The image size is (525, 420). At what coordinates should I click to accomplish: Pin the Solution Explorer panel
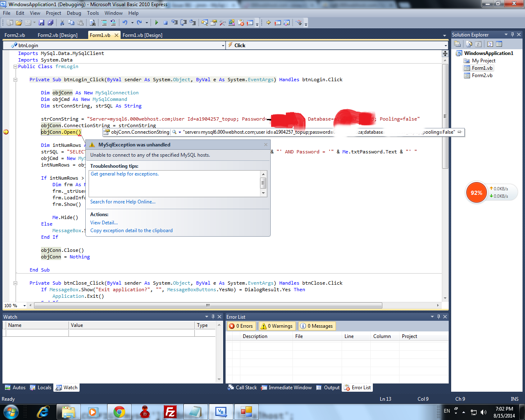(512, 34)
